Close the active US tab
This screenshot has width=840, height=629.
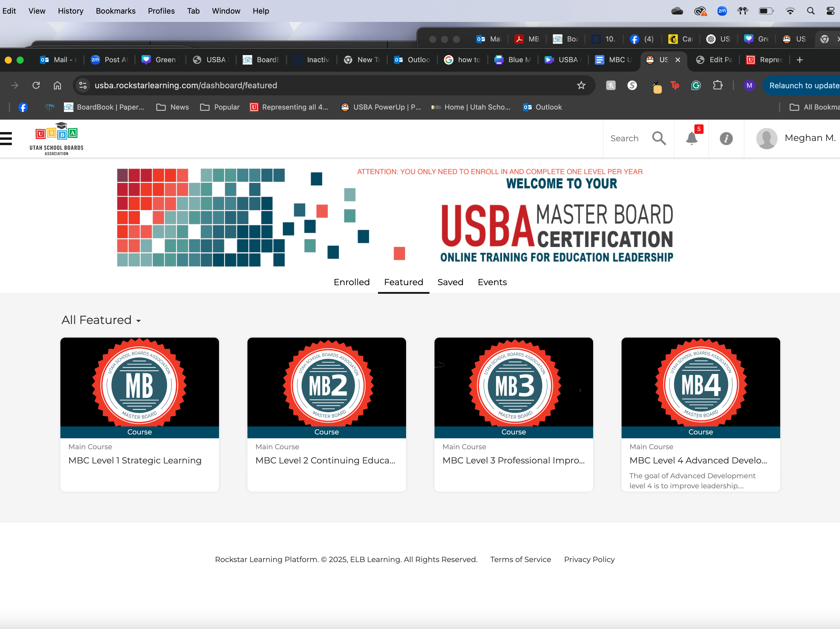click(678, 60)
